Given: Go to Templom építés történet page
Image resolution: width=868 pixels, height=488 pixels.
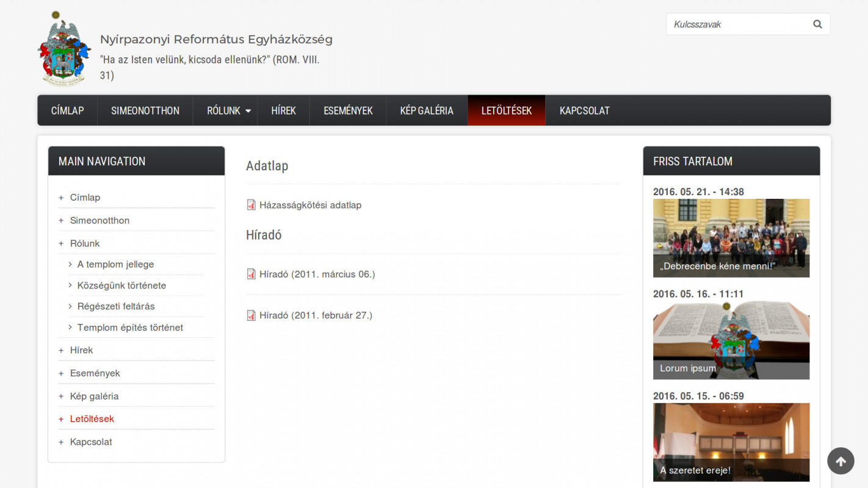Looking at the screenshot, I should 130,328.
